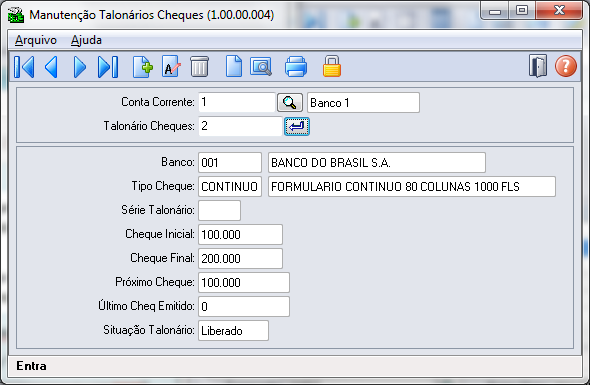This screenshot has width=590, height=385.
Task: Open the Arquivo menu
Action: click(36, 40)
